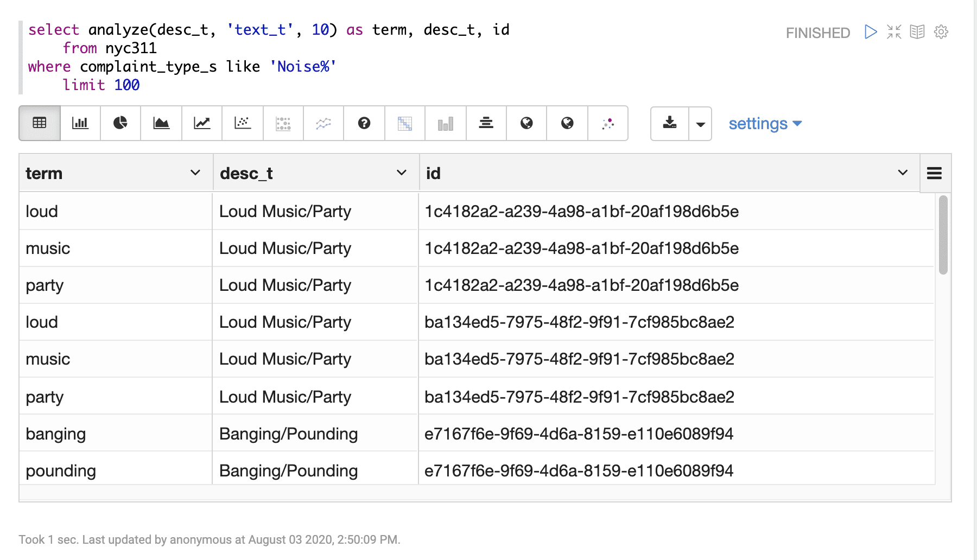
Task: Switch to the bar chart visualization
Action: [80, 123]
